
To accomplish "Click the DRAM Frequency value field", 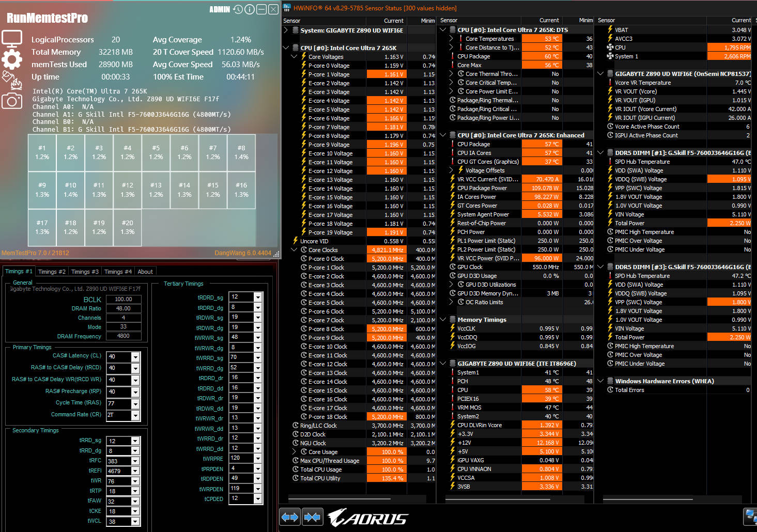I will (x=123, y=336).
